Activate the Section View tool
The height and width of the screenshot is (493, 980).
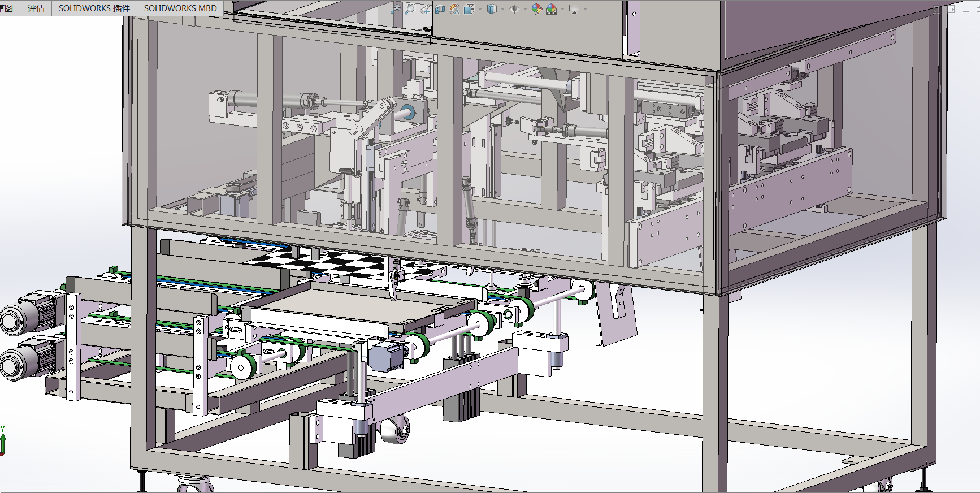coord(440,9)
